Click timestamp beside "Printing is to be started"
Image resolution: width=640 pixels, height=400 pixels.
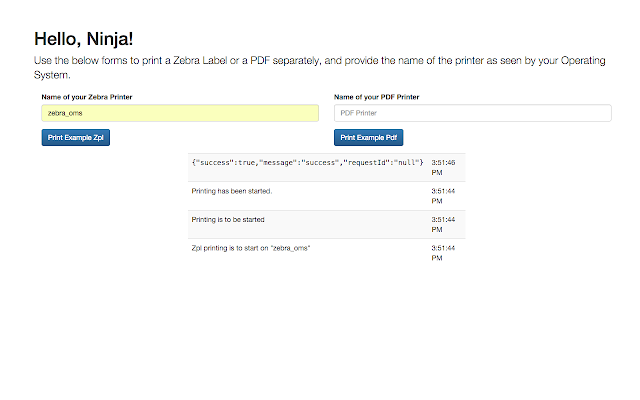443,224
